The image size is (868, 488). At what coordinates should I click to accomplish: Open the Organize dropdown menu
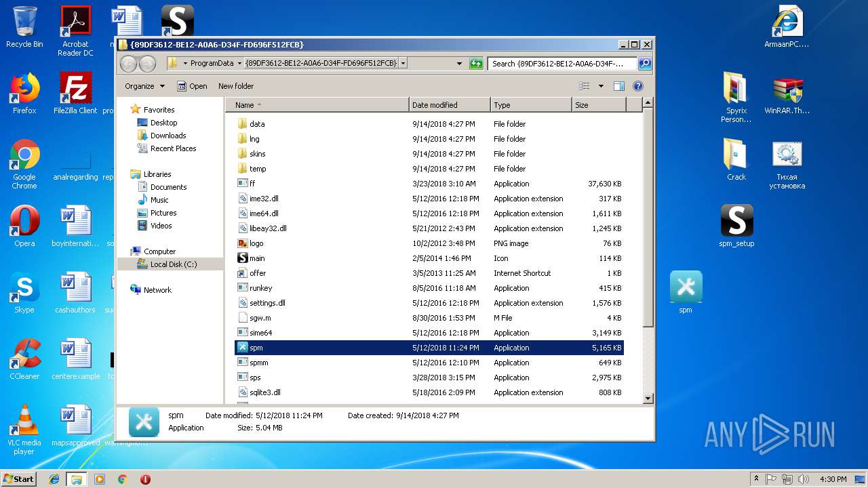point(144,86)
